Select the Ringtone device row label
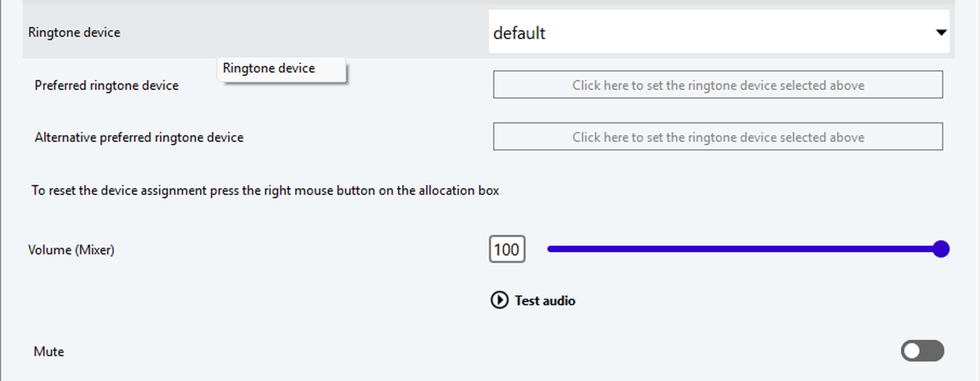This screenshot has width=980, height=381. click(74, 32)
